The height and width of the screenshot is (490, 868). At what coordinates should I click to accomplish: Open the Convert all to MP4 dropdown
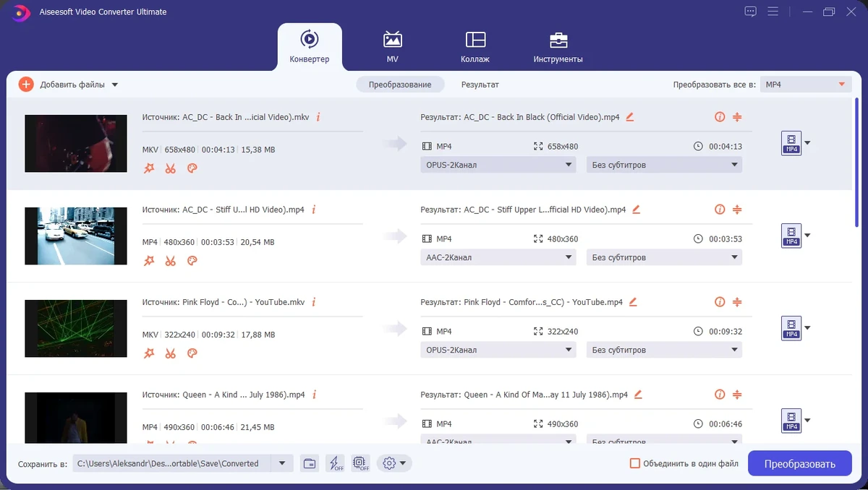[x=806, y=85]
